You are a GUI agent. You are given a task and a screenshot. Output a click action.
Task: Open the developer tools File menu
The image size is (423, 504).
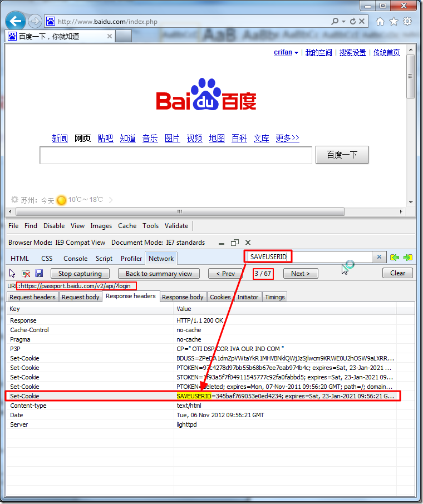pyautogui.click(x=13, y=226)
